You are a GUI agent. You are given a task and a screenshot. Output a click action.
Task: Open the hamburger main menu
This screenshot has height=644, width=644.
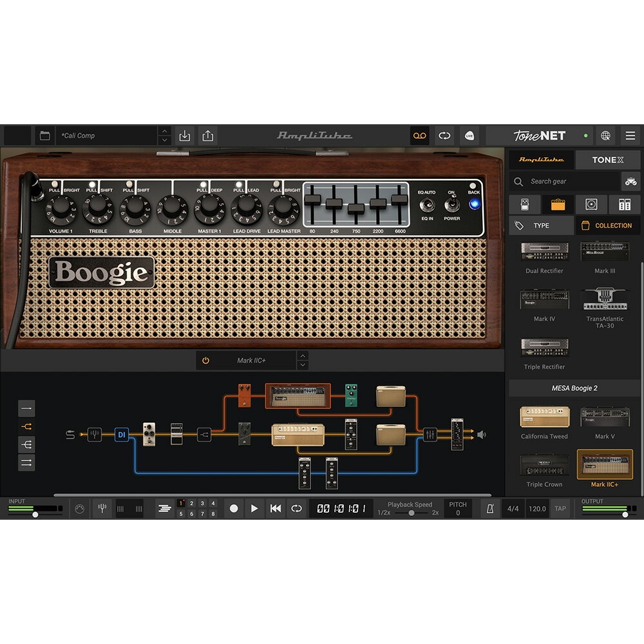click(630, 135)
